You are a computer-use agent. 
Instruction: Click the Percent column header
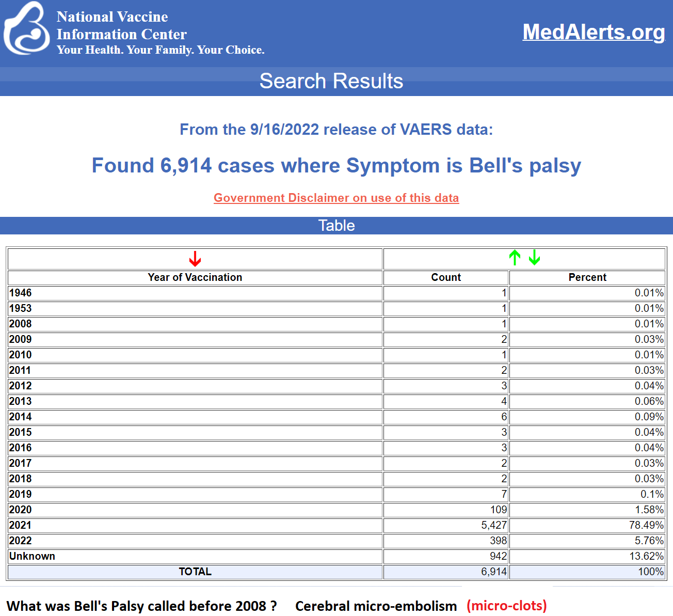(x=587, y=277)
